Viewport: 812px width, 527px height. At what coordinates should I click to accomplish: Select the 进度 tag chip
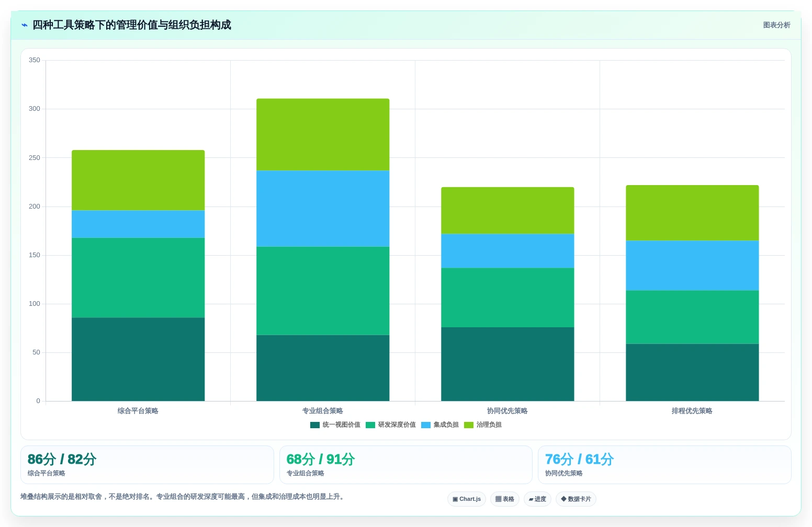pyautogui.click(x=537, y=499)
